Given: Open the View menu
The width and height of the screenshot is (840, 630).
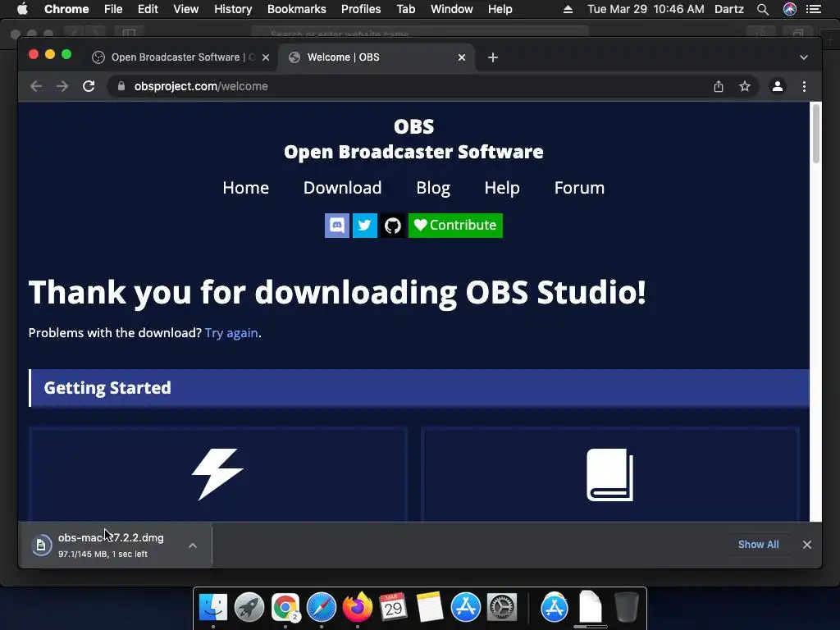Looking at the screenshot, I should pos(186,9).
